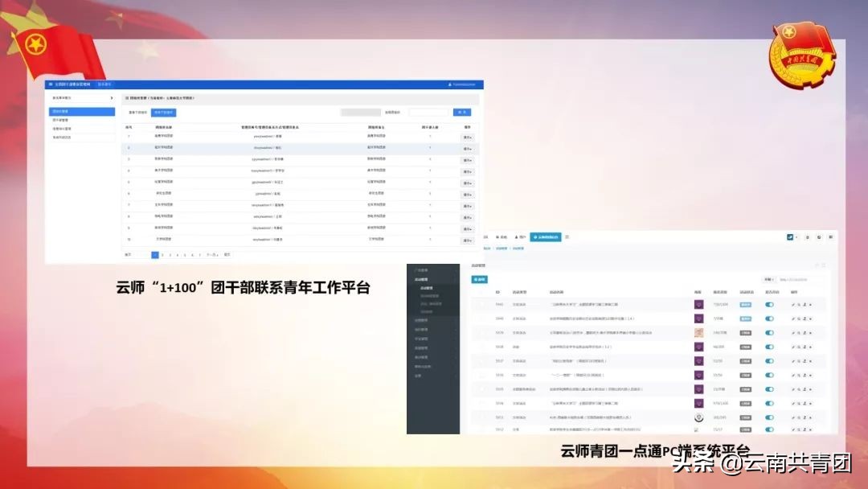Check the select-all checkbox in the activity table header
Screen dimensions: 868x489
click(x=481, y=293)
